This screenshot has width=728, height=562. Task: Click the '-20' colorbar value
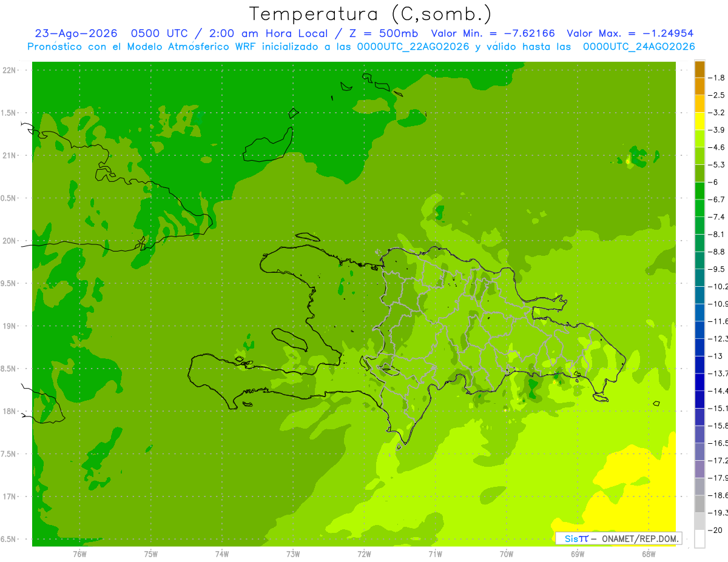(x=716, y=530)
